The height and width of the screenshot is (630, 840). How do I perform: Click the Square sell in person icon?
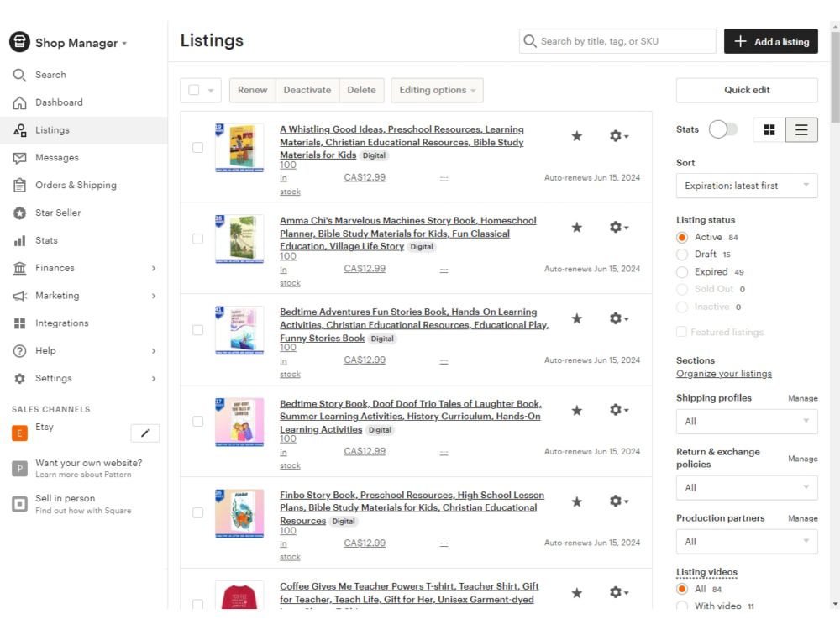click(19, 504)
